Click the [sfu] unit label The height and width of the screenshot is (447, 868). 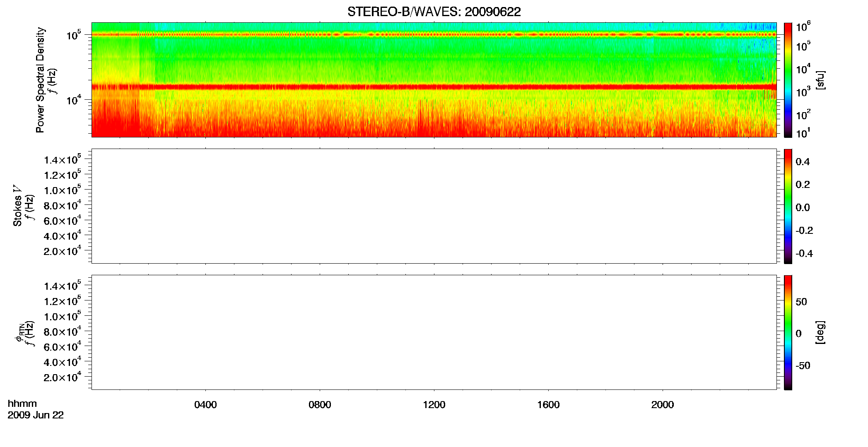(820, 80)
